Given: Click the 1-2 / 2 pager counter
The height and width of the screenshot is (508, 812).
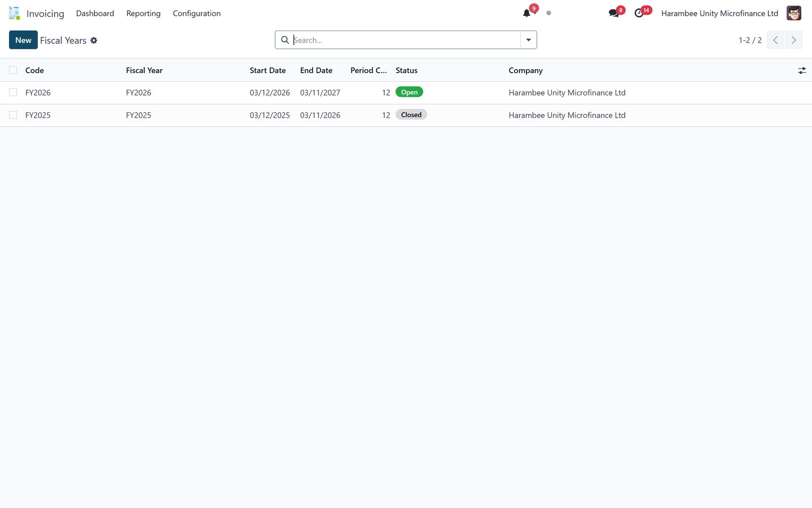Looking at the screenshot, I should click(750, 40).
